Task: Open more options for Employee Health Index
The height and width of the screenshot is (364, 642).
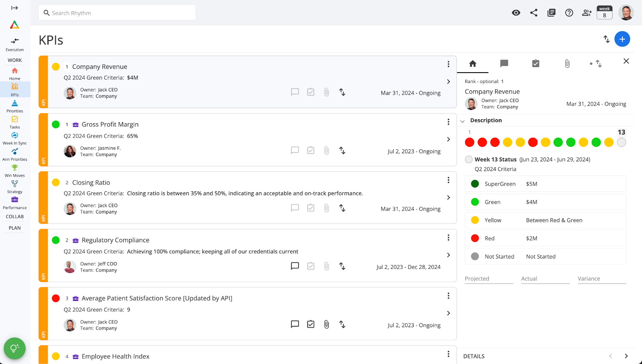Action: 448,354
